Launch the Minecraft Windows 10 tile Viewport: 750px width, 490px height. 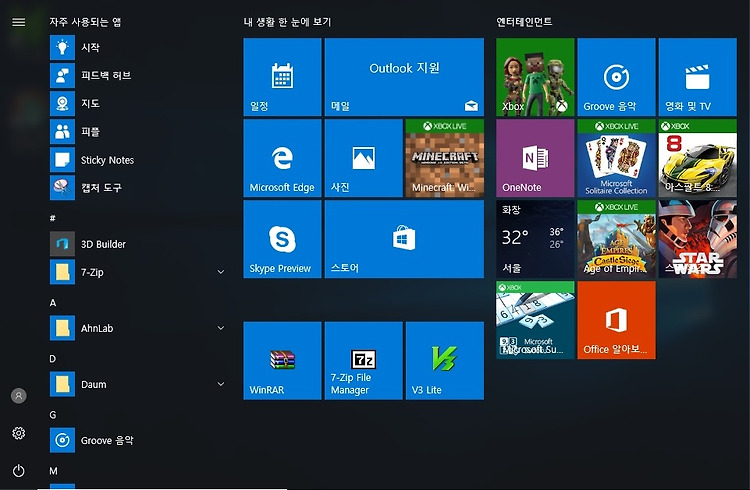click(445, 158)
